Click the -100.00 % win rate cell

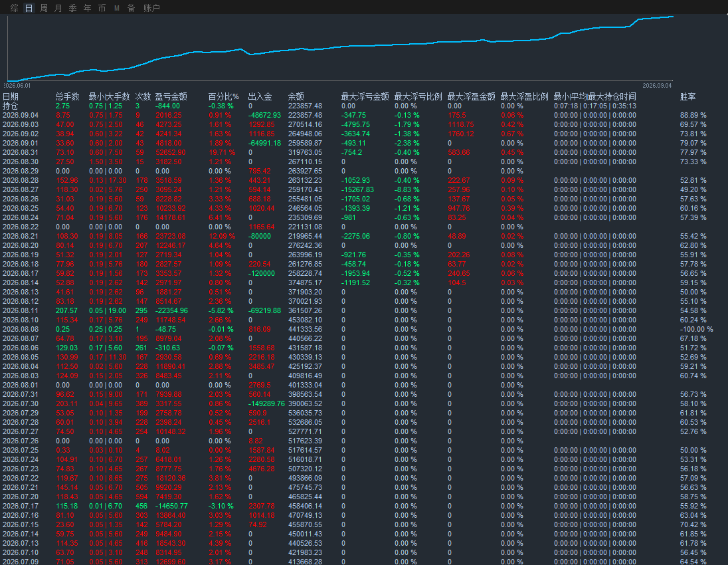coord(696,329)
